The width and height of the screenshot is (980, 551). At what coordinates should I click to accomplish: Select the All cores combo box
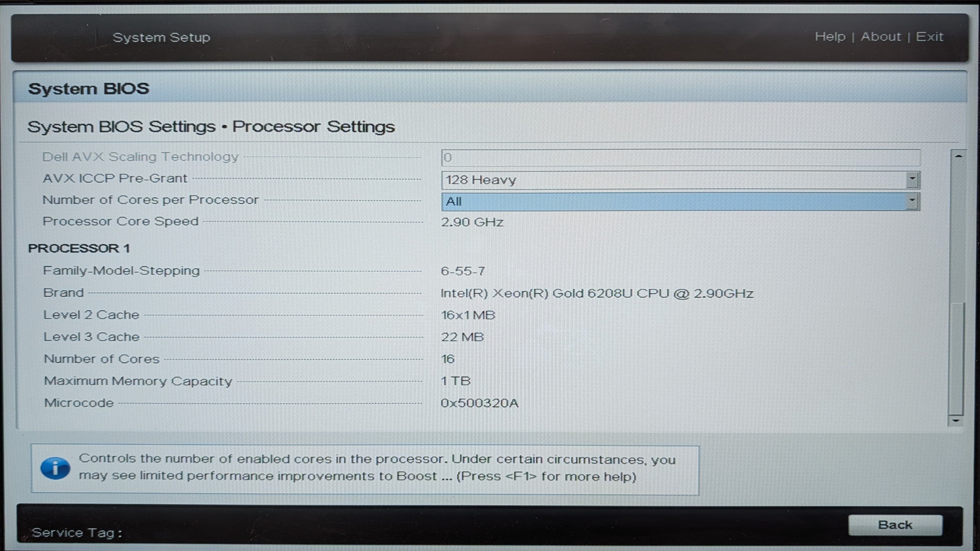pyautogui.click(x=680, y=201)
